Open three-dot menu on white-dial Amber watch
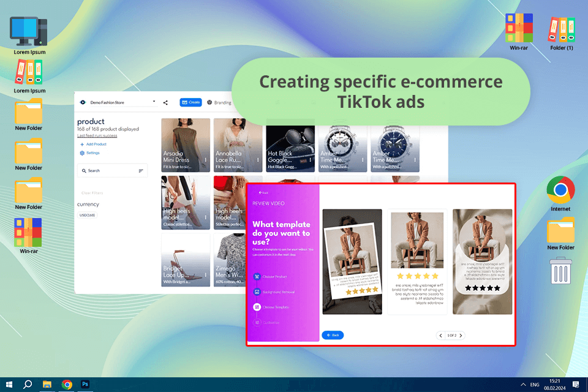This screenshot has height=392, width=588. (363, 160)
